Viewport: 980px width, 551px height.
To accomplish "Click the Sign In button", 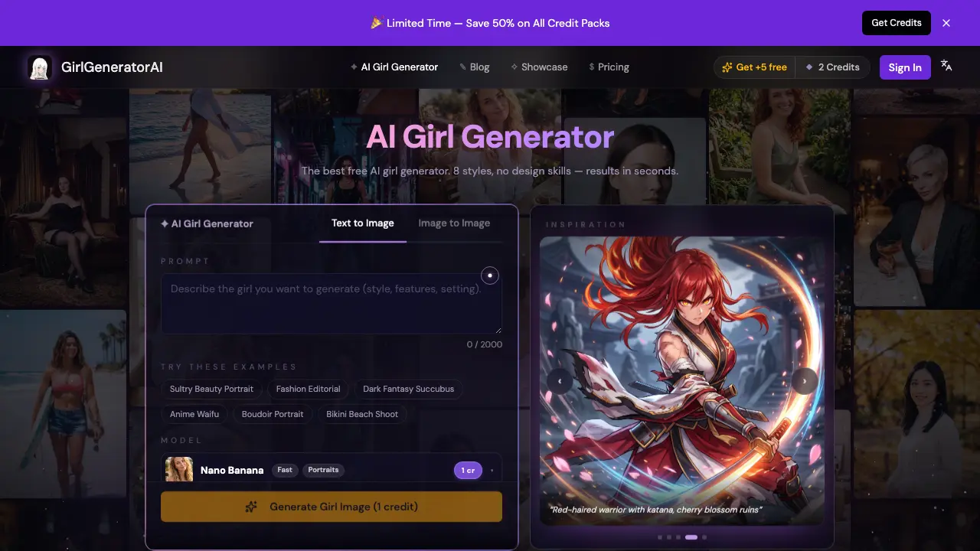I will pyautogui.click(x=905, y=67).
